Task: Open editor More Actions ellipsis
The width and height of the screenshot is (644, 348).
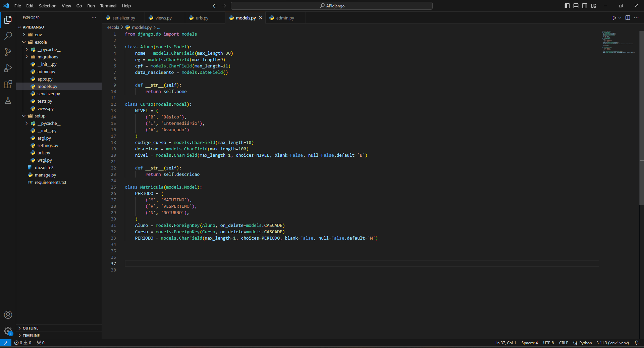Action: [636, 18]
